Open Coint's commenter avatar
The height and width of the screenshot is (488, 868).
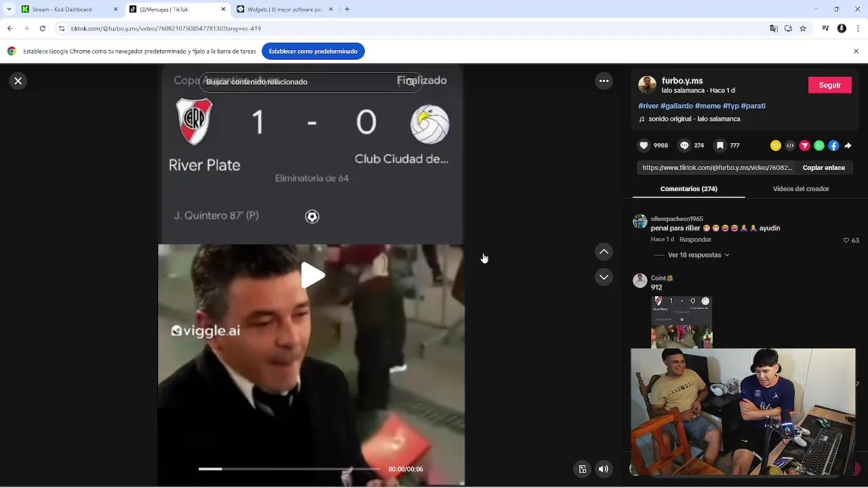pyautogui.click(x=640, y=281)
